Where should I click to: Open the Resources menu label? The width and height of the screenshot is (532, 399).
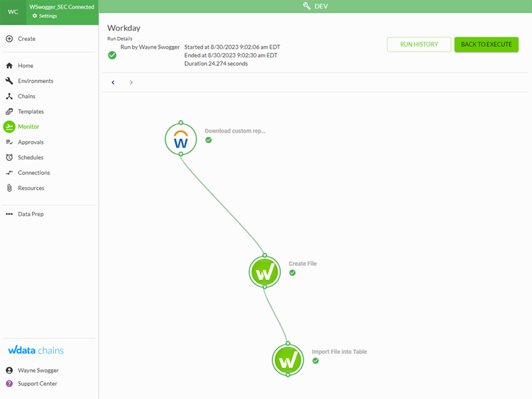coord(31,188)
